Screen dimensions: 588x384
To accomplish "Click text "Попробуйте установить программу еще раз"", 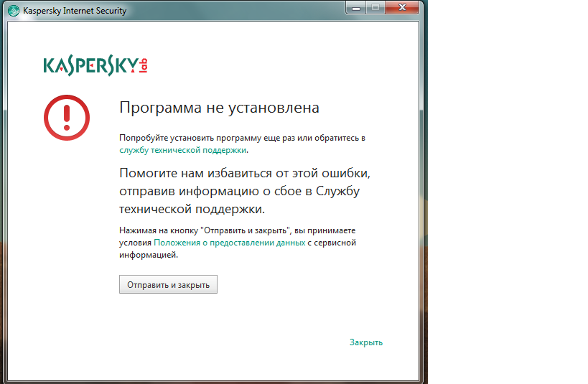I will coord(207,138).
